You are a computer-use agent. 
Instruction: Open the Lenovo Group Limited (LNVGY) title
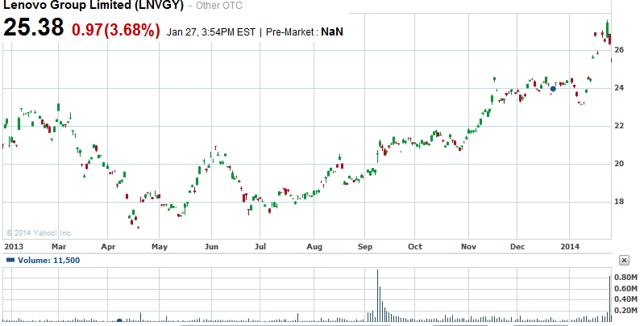92,6
